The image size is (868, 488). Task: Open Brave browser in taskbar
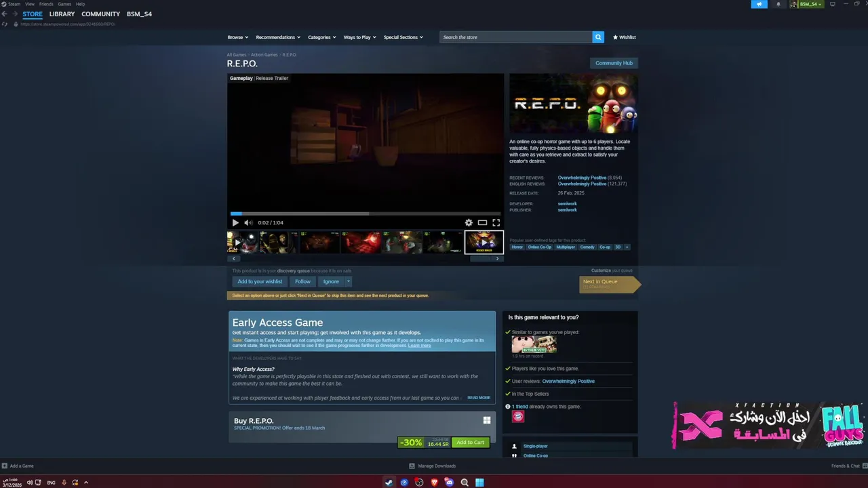tap(434, 483)
